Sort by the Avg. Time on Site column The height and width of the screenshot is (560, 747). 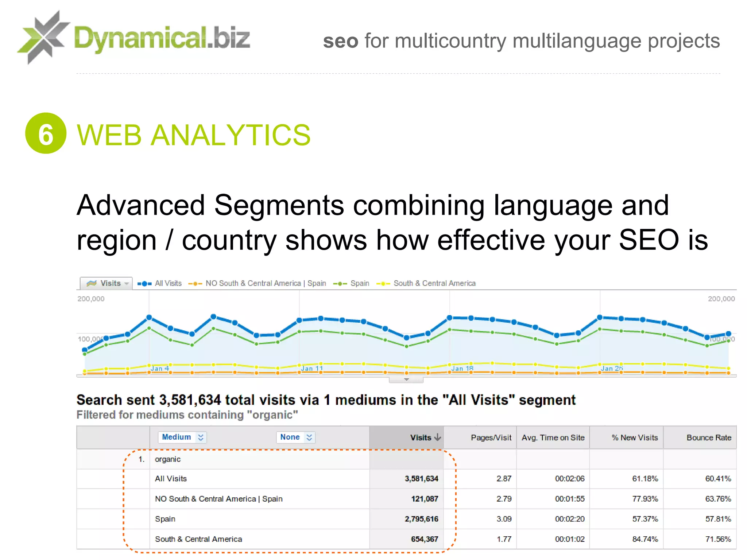point(553,437)
